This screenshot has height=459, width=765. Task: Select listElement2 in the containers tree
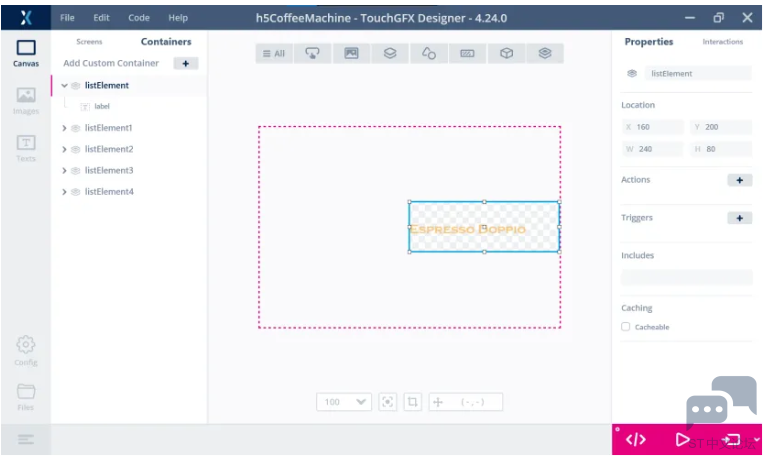tap(109, 149)
